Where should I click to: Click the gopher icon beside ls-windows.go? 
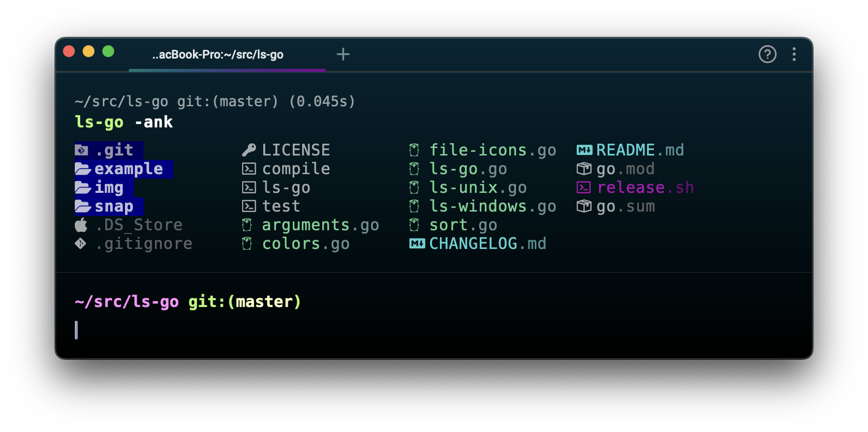pos(414,206)
